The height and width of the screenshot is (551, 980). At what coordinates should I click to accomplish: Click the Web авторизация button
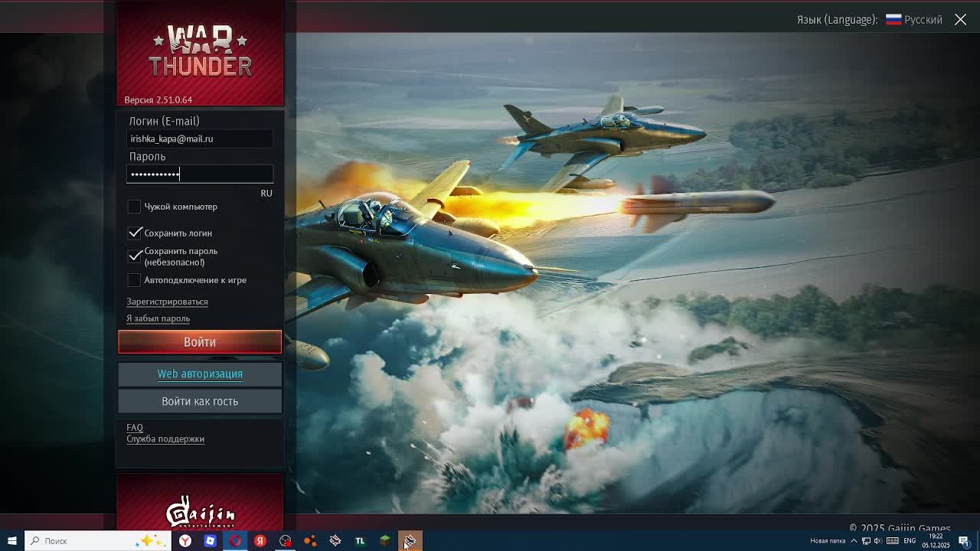pyautogui.click(x=200, y=373)
